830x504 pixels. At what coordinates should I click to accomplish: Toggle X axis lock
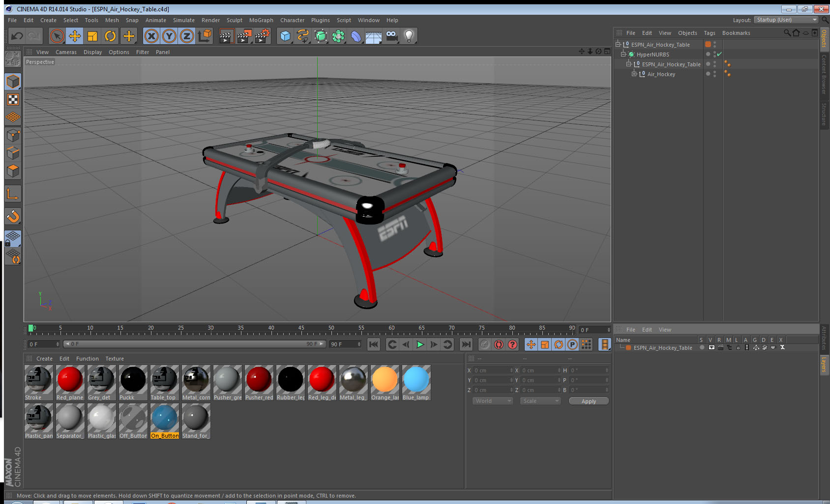(151, 36)
